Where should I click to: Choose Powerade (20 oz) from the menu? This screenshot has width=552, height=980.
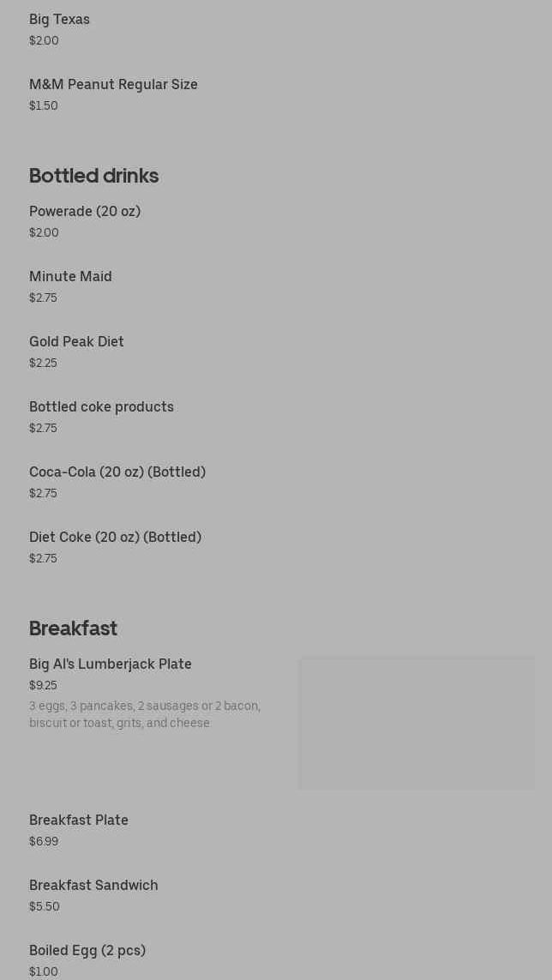[x=85, y=212]
